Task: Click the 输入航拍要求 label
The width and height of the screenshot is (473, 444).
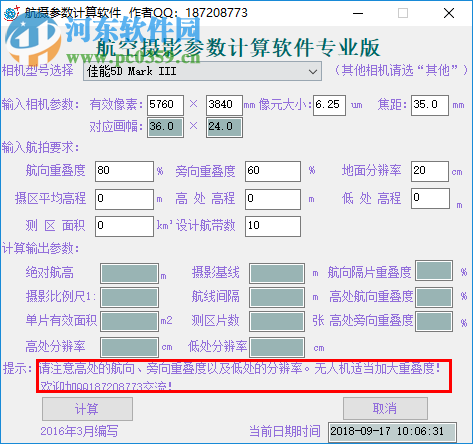Action: click(41, 147)
